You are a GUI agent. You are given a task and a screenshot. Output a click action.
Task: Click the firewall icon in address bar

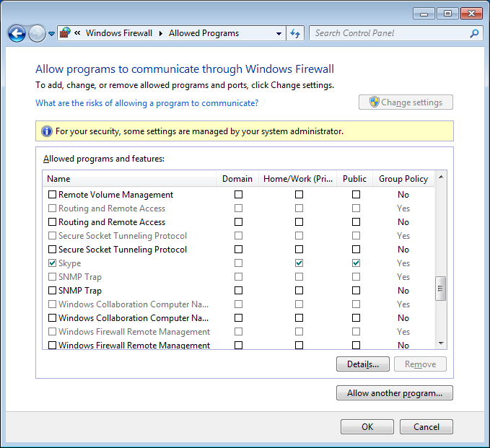pos(65,33)
